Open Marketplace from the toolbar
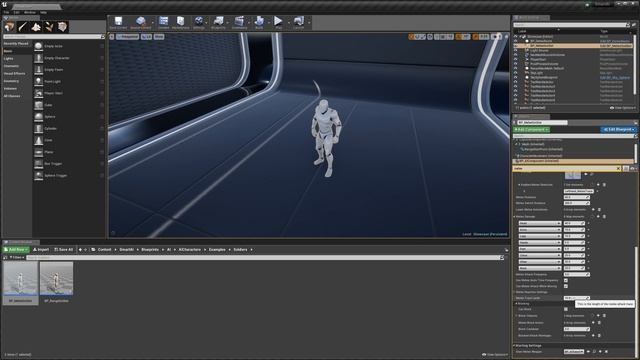Screen dimensions: 640x360 click(x=180, y=22)
